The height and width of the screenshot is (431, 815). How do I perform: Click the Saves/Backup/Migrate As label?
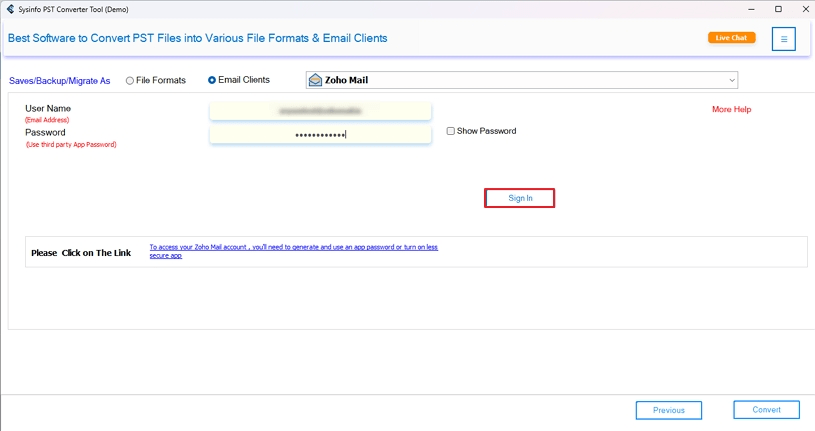click(60, 81)
